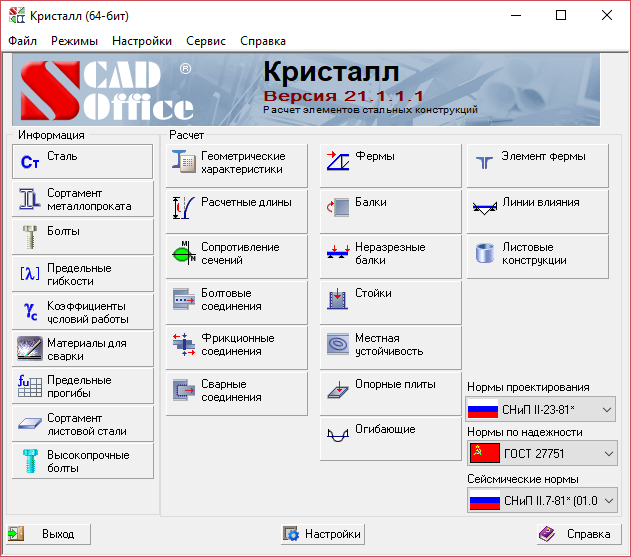The width and height of the screenshot is (631, 557).
Task: Open Линии влияния influence line icon
Action: tap(485, 208)
